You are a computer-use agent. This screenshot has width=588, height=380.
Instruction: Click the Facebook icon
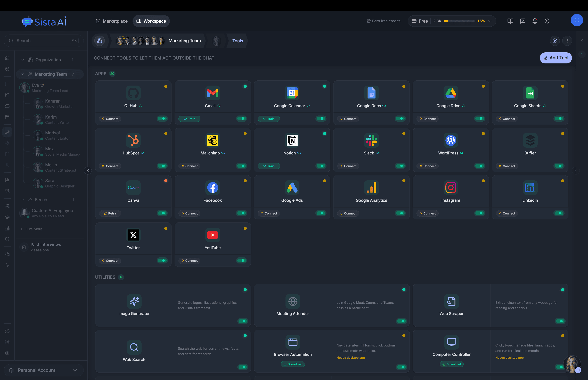[213, 187]
